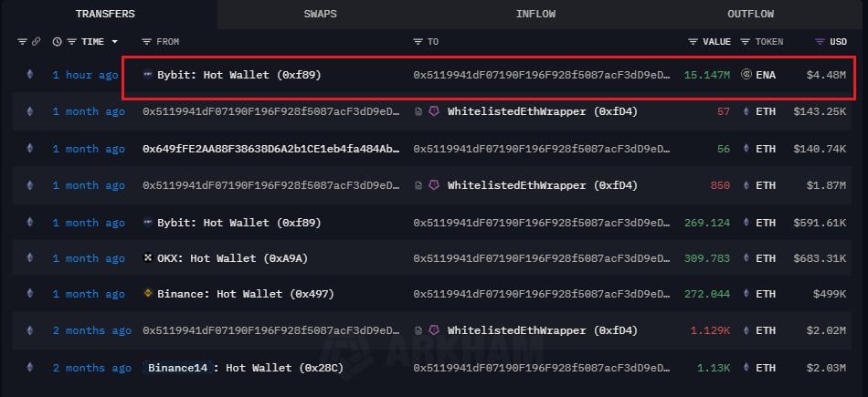Click the pink WhitelistedEthWrapper icon in 850 ETH row
The width and height of the screenshot is (868, 397).
[x=434, y=185]
